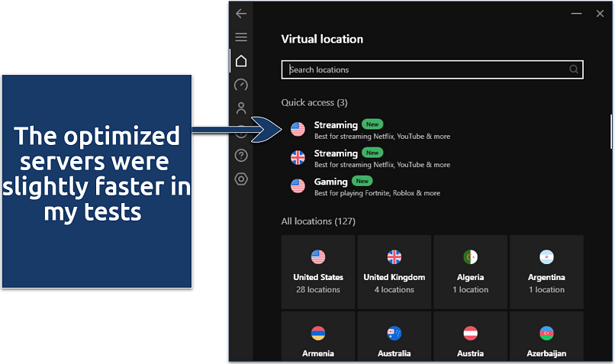Open United Kingdom 4 locations tile
615x364 pixels.
[394, 271]
